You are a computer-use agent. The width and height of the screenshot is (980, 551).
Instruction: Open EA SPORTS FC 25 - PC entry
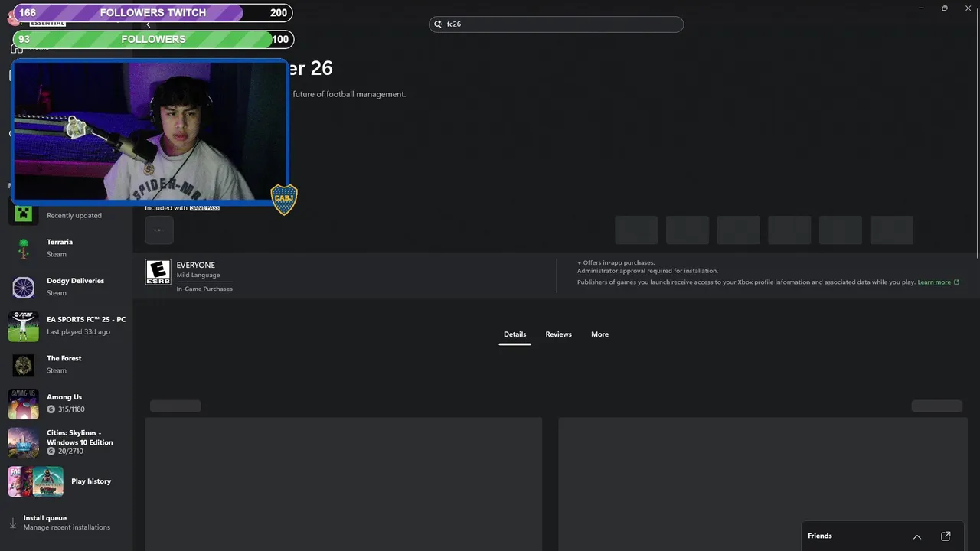(67, 326)
